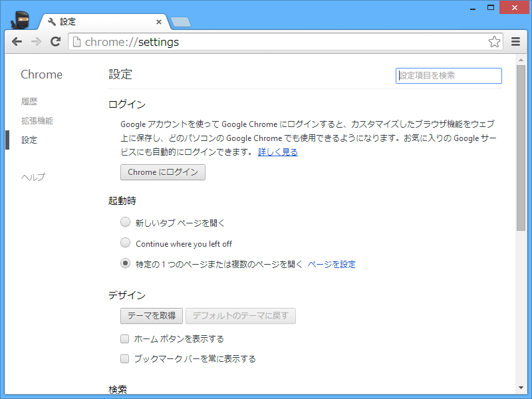
Task: Maximize the Chrome window
Action: [x=490, y=7]
